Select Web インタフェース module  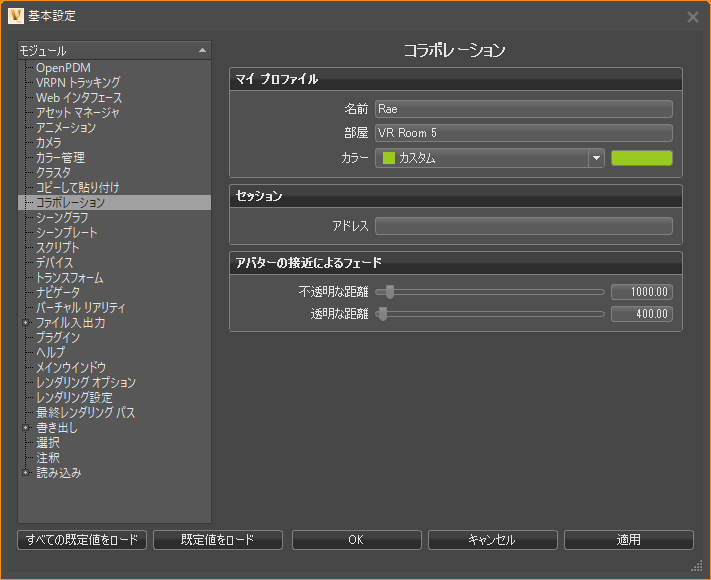click(x=79, y=97)
